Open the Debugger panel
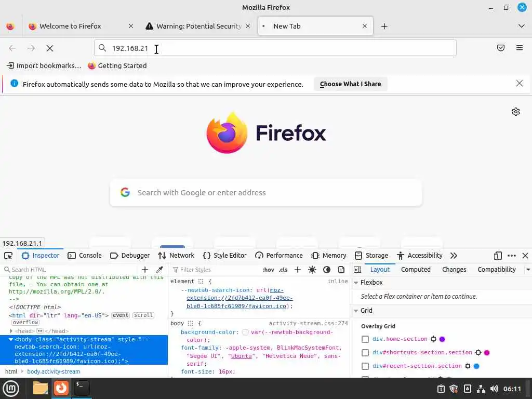532x399 pixels. click(x=130, y=256)
